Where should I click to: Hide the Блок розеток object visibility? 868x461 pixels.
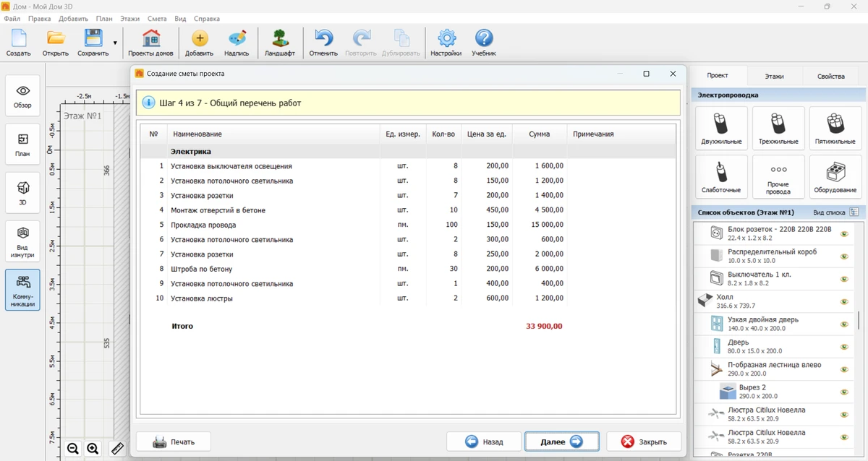[x=843, y=233]
